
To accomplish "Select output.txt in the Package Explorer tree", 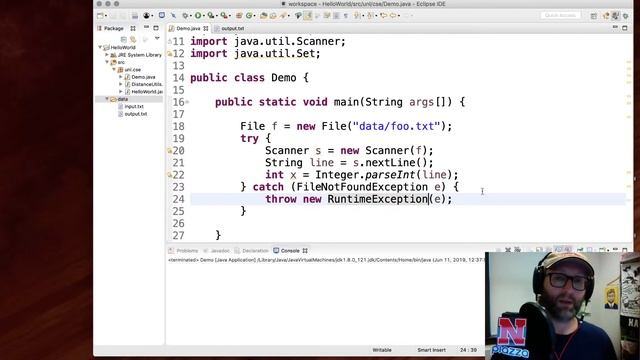I will click(136, 114).
